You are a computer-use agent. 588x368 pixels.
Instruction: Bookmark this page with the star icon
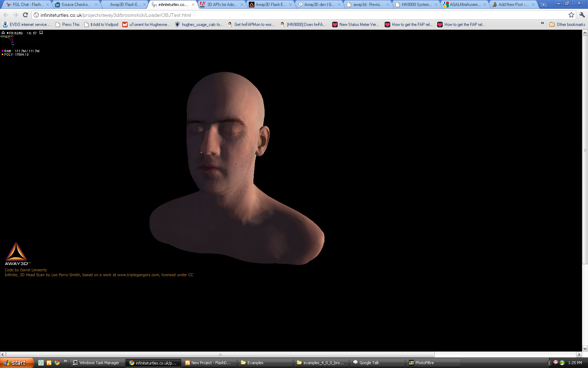[x=571, y=15]
